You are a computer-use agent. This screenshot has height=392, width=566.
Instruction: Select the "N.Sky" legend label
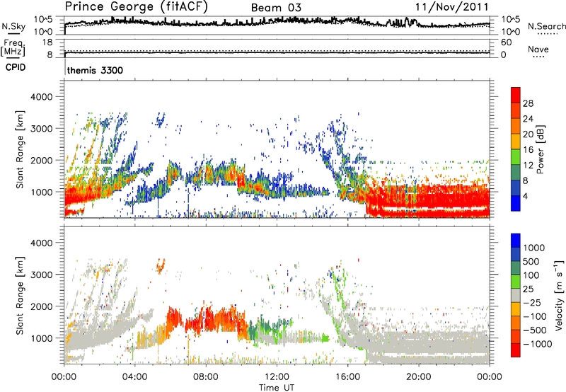point(13,26)
